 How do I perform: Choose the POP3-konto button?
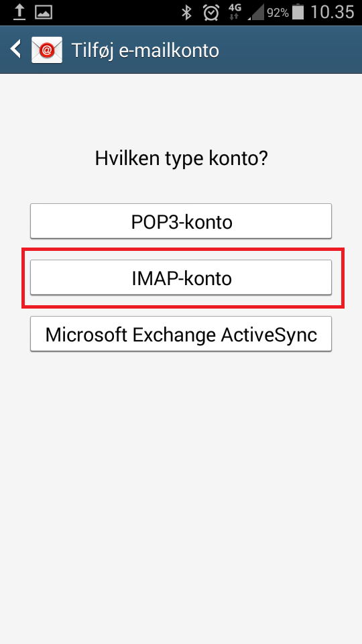point(181,221)
